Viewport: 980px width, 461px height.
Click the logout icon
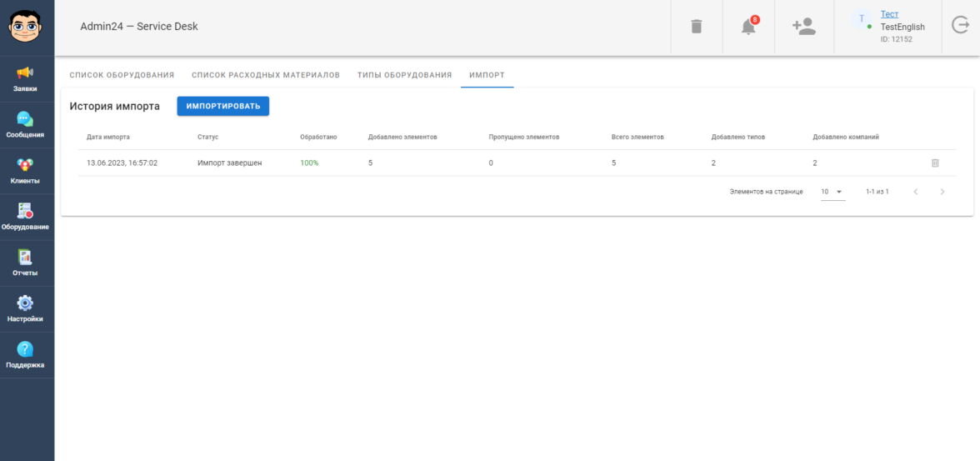(x=960, y=26)
